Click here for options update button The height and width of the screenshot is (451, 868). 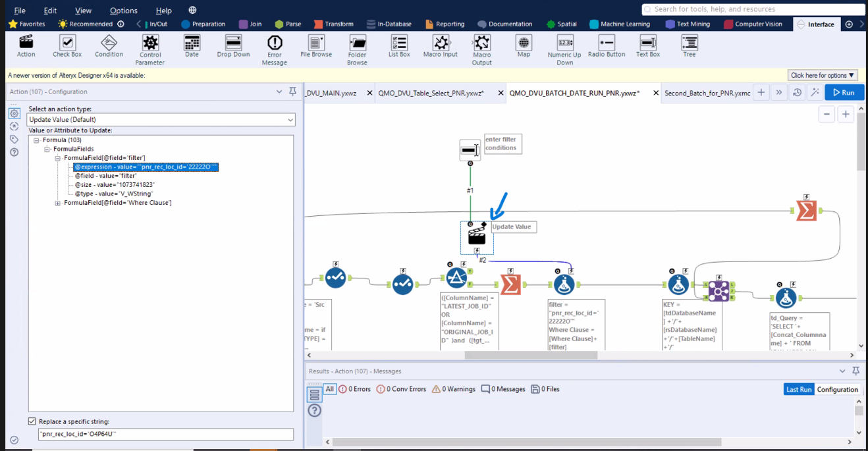(x=823, y=76)
